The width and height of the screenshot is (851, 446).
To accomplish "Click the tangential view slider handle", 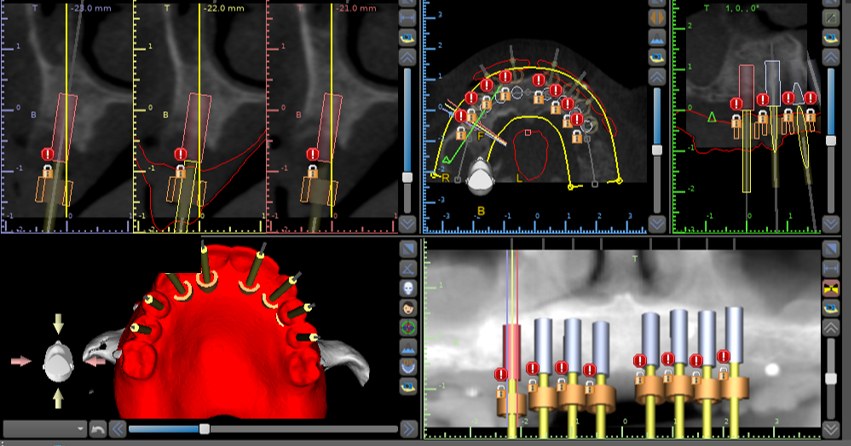I will [x=831, y=141].
